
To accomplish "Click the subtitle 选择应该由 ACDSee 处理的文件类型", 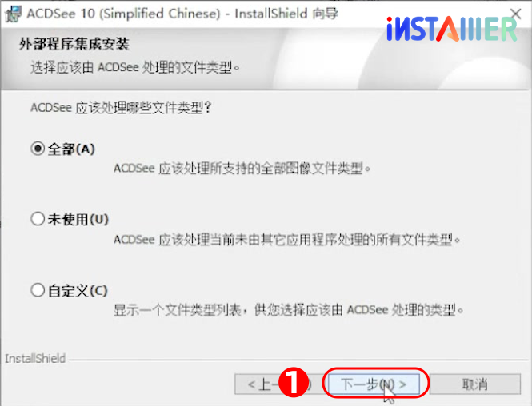I will coord(135,67).
